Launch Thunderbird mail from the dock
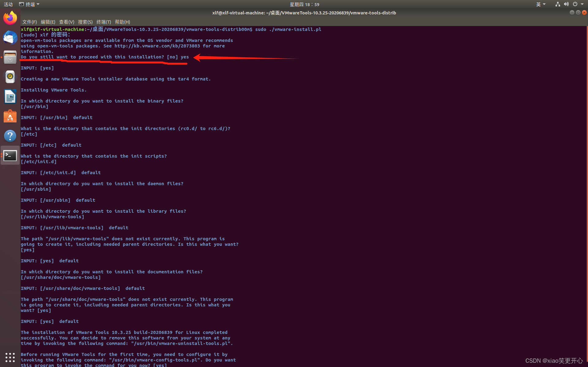 tap(10, 38)
